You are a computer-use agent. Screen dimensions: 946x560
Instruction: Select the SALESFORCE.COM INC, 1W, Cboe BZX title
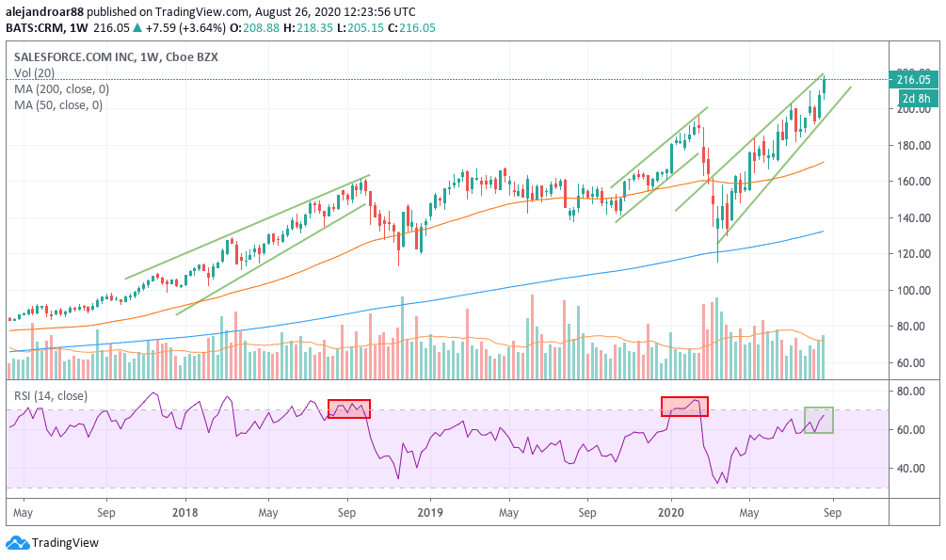pos(116,57)
